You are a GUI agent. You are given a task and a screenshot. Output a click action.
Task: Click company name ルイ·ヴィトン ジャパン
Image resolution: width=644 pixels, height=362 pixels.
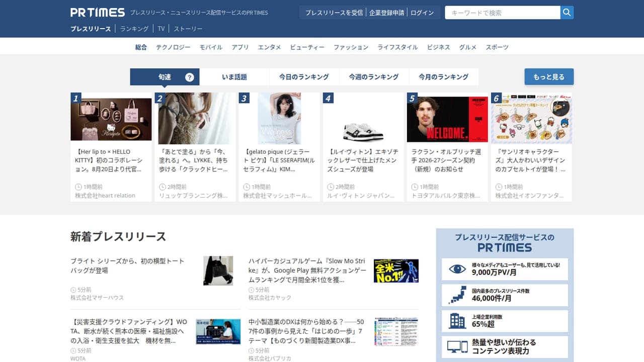coord(361,196)
